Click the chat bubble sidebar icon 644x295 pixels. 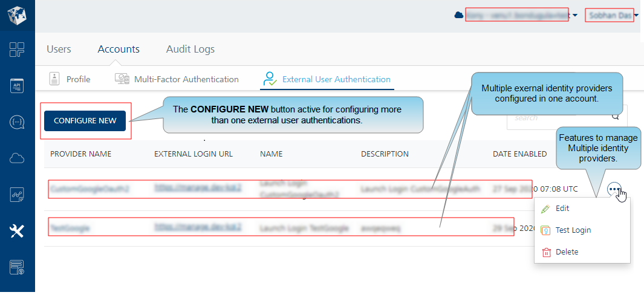[x=18, y=122]
